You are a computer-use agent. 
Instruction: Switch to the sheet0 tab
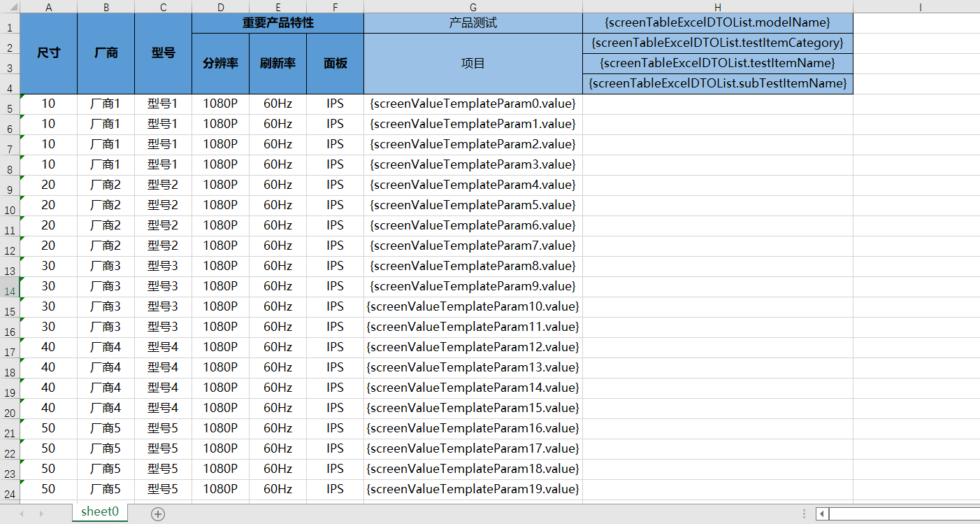100,512
